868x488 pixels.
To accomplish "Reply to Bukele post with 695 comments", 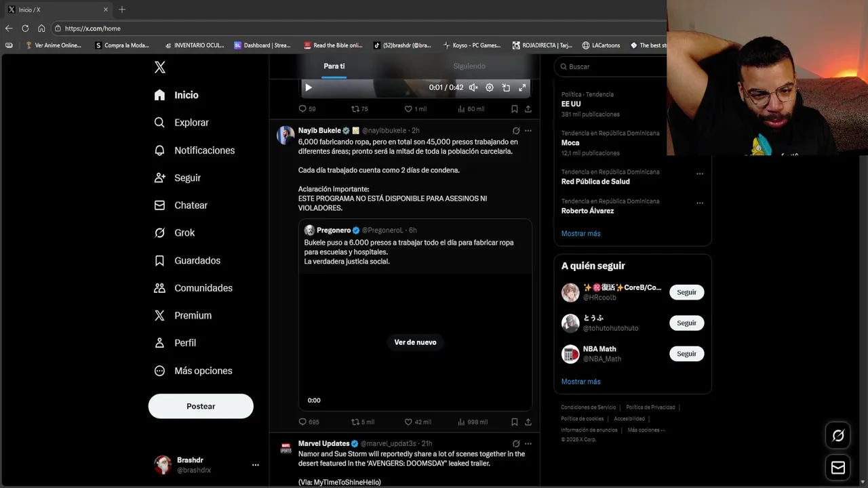I will (x=309, y=422).
